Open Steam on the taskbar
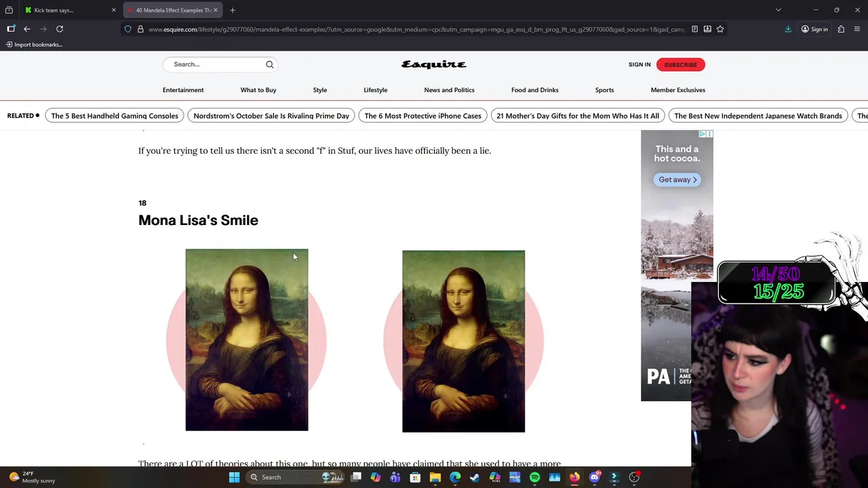Viewport: 868px width, 488px height. [475, 477]
